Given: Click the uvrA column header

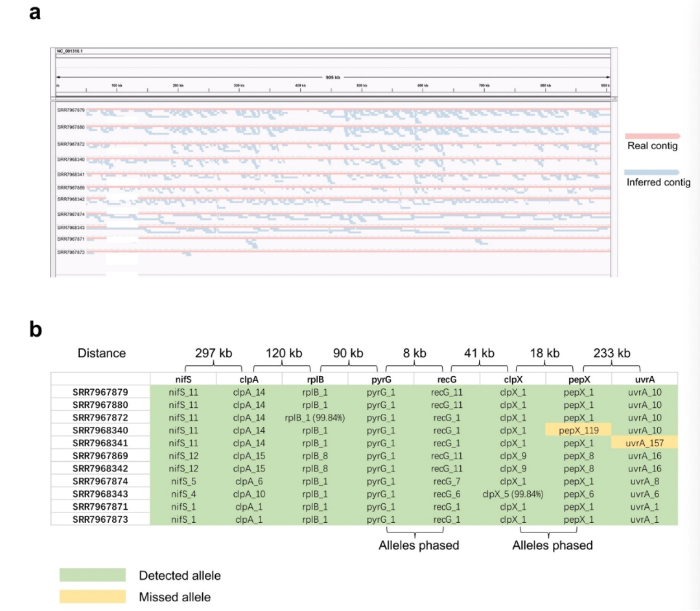Looking at the screenshot, I should click(645, 379).
